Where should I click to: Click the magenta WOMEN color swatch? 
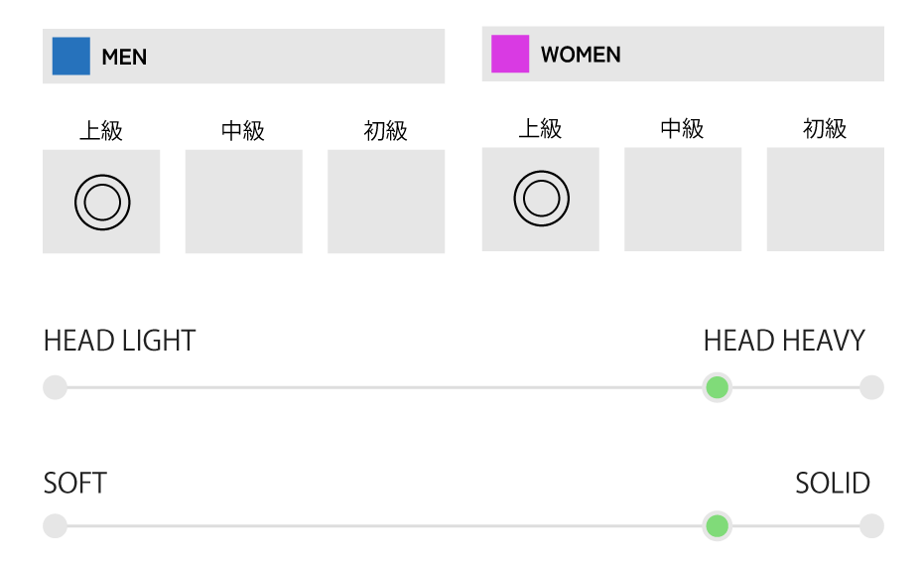click(x=510, y=54)
